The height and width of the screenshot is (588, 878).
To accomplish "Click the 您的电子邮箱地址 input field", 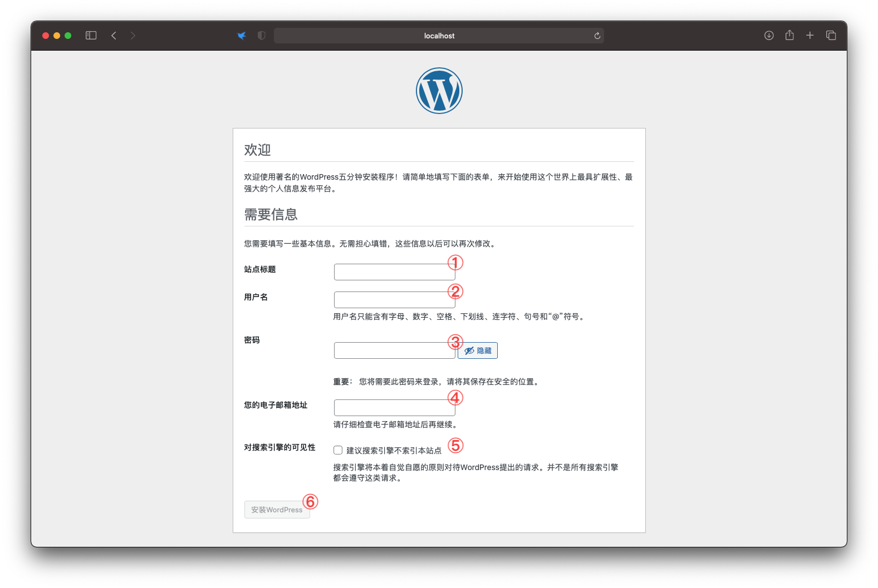I will click(394, 408).
